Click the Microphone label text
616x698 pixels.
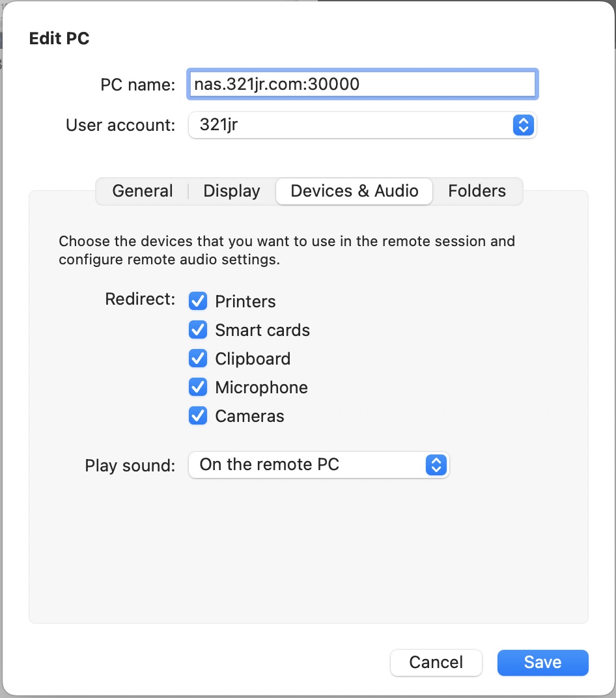point(262,387)
